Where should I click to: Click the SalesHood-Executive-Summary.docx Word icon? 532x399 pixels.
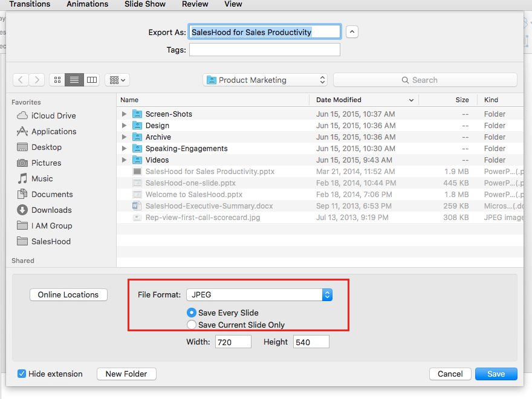pos(137,206)
